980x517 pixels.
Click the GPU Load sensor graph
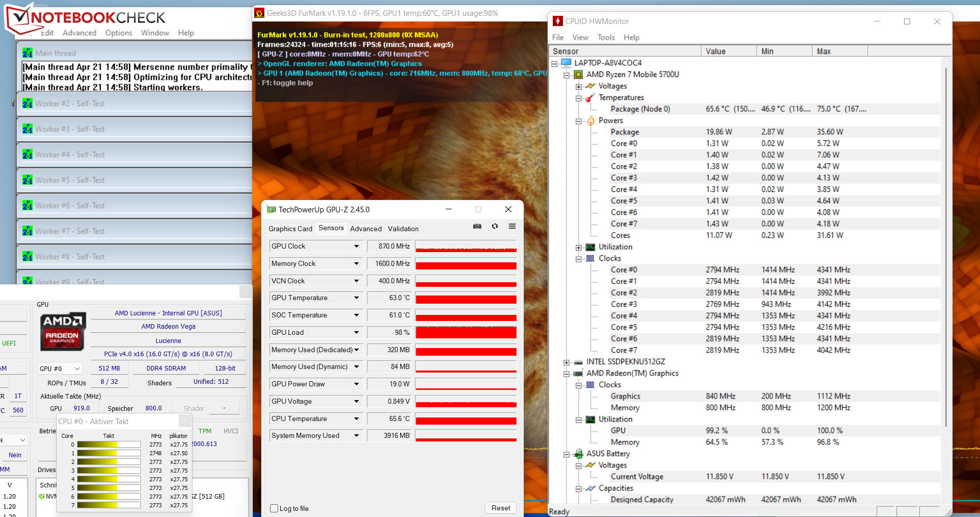tap(466, 332)
